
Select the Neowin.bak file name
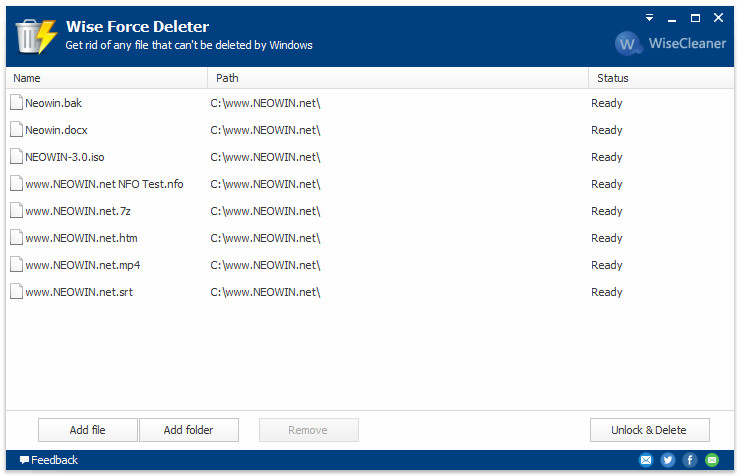(53, 103)
